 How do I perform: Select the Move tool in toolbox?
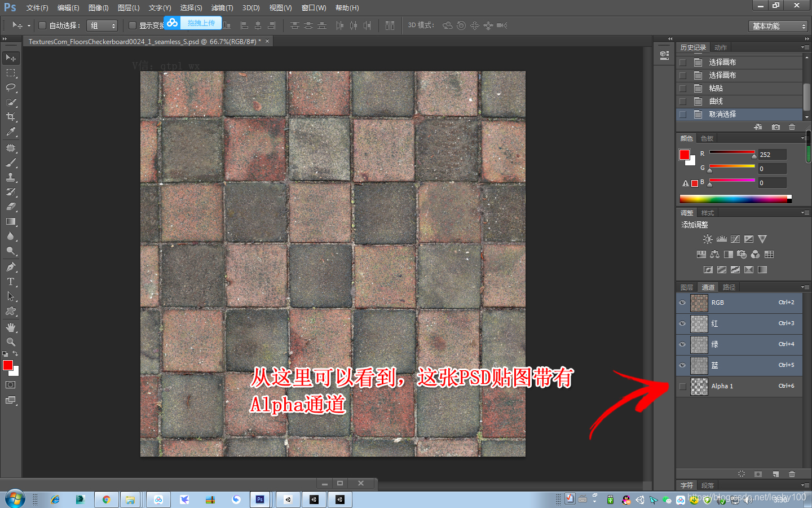pos(11,58)
